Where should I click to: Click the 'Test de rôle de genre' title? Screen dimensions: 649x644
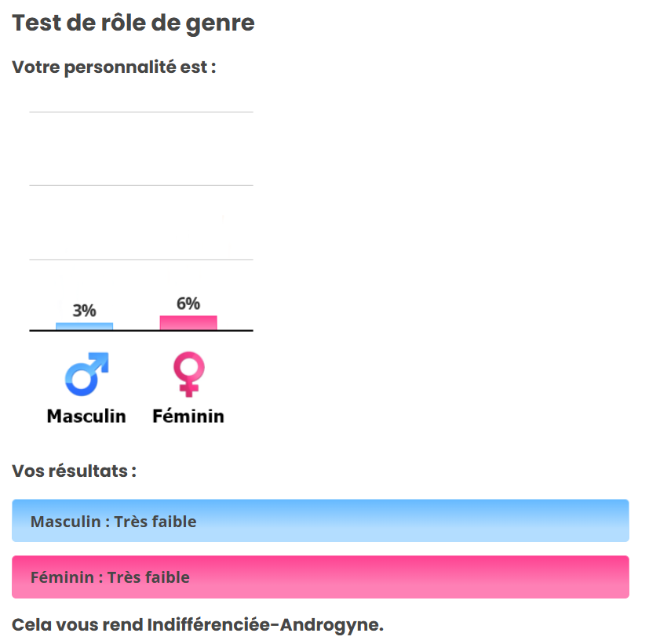(x=133, y=23)
